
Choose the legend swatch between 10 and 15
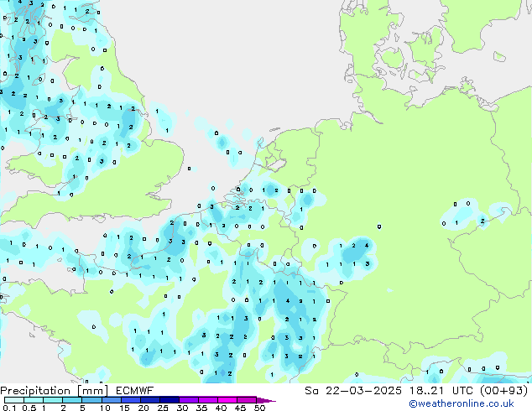click(111, 400)
